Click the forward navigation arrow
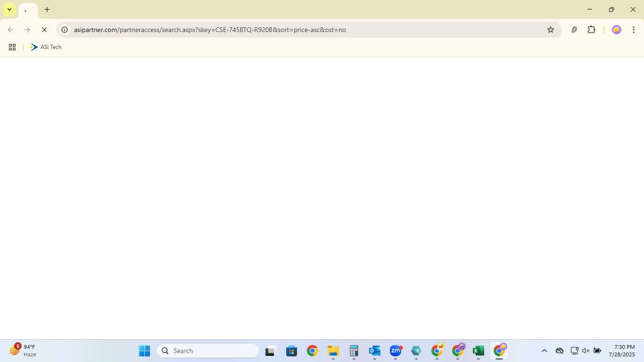The image size is (644, 362). [27, 30]
